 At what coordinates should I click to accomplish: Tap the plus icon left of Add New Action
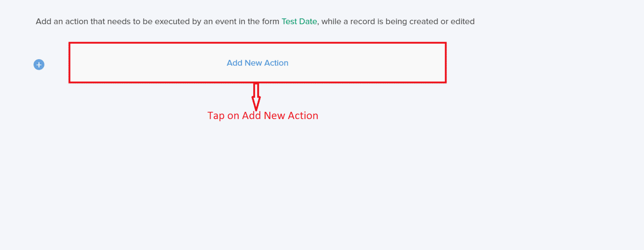39,64
